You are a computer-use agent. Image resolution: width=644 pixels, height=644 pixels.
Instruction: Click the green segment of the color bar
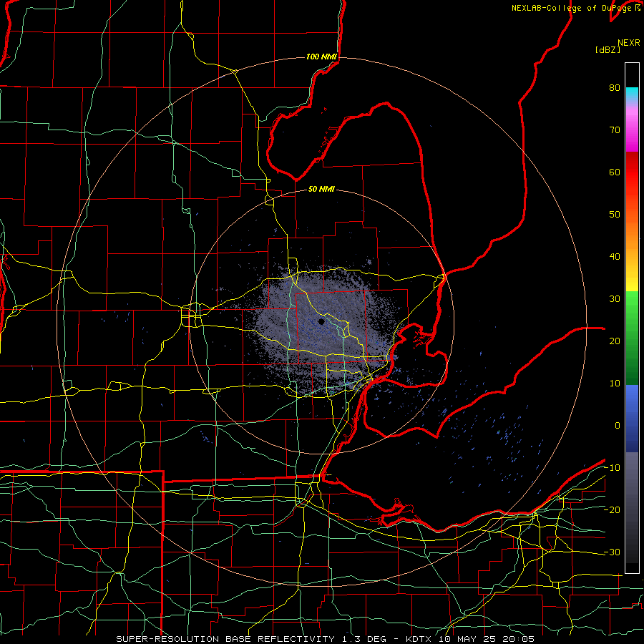tap(632, 338)
